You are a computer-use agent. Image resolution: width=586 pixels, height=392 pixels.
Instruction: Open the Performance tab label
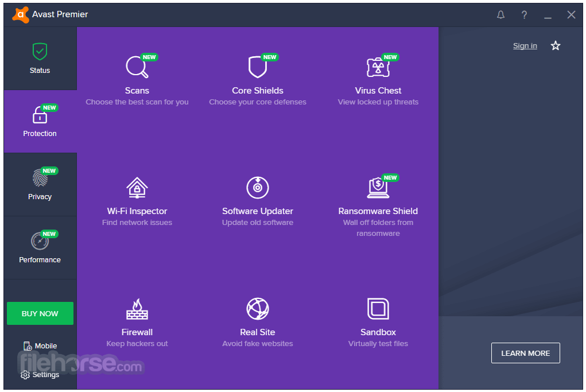click(x=40, y=260)
